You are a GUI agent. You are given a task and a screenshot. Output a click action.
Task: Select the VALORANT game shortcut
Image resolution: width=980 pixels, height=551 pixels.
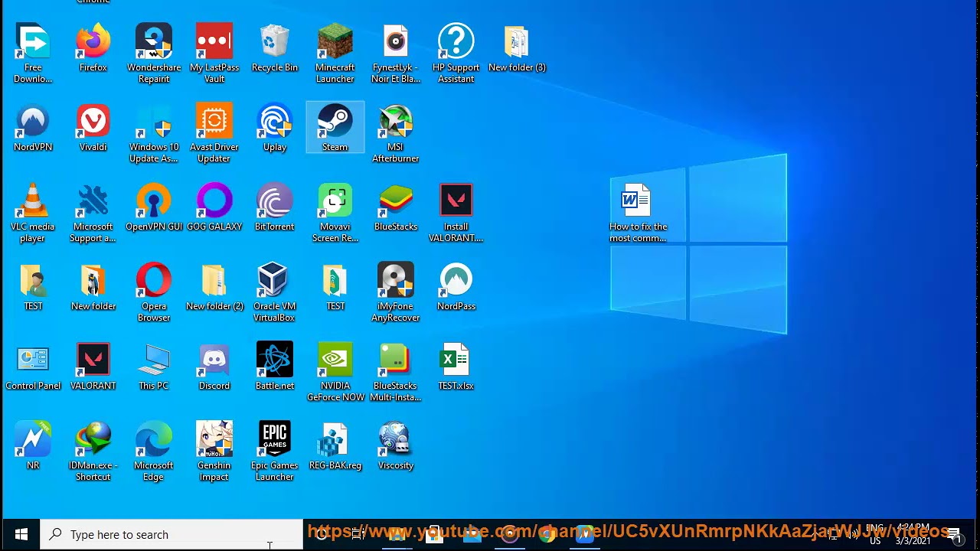(93, 360)
